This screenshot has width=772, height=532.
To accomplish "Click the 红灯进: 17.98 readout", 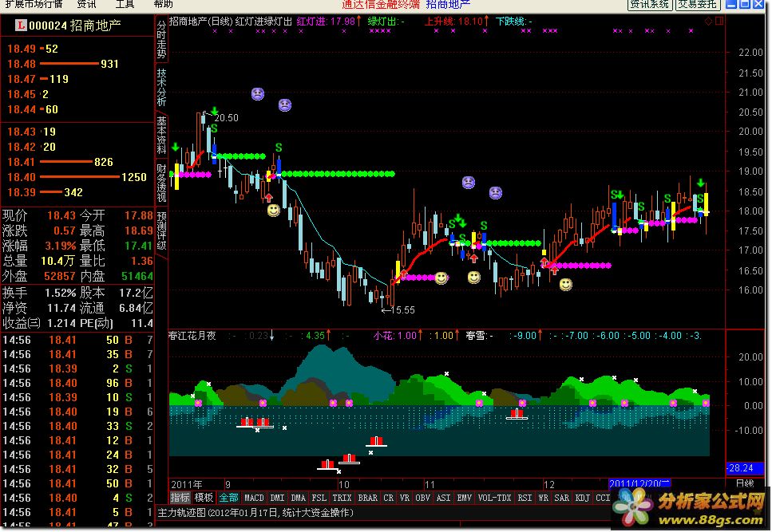I will click(x=329, y=22).
